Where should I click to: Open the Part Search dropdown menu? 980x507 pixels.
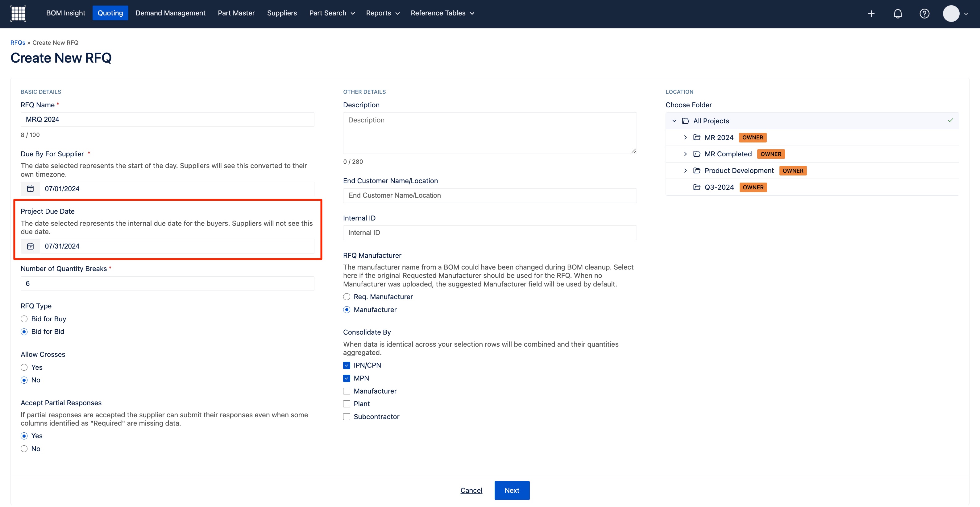click(x=332, y=13)
